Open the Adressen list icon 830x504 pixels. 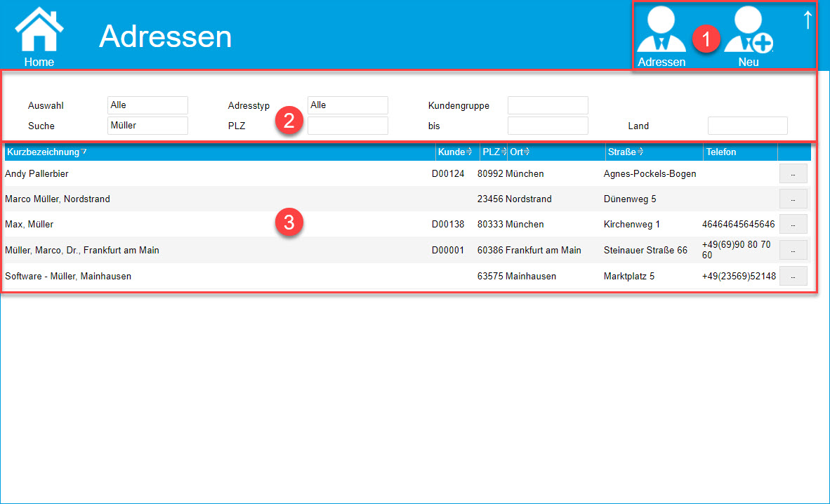tap(661, 36)
